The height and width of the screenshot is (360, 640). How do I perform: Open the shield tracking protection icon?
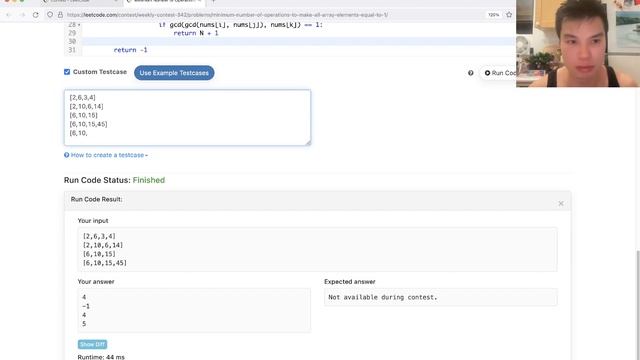click(50, 15)
